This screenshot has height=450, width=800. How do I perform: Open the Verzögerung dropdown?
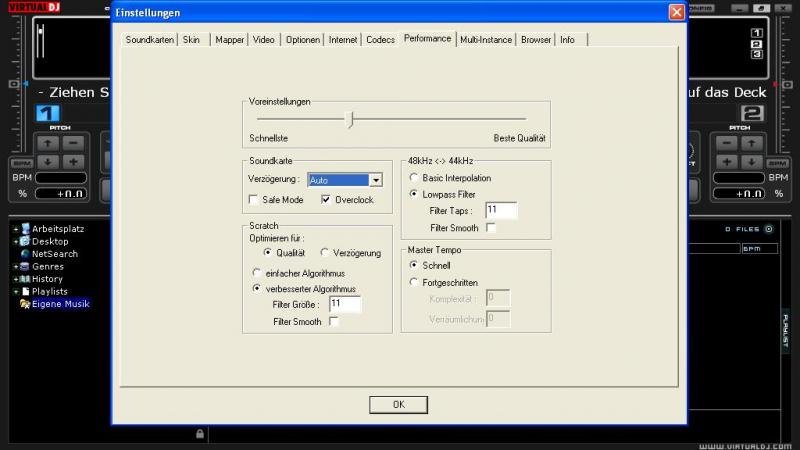pos(376,180)
